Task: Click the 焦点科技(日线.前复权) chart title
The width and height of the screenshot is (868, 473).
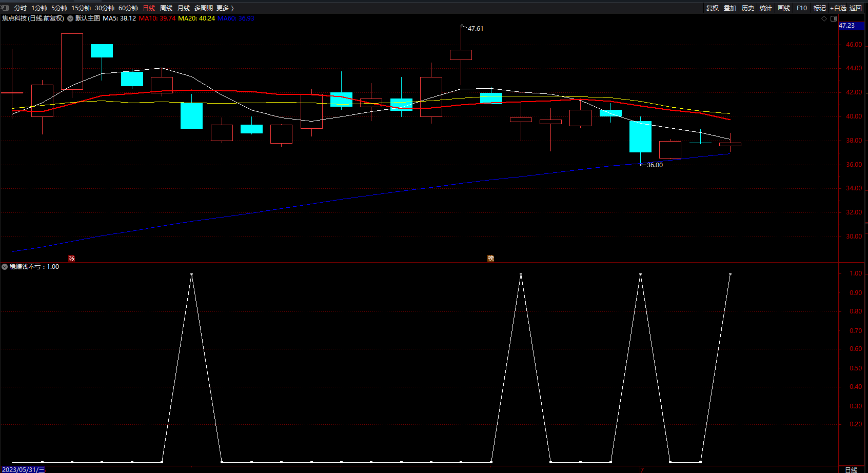Action: (33, 18)
